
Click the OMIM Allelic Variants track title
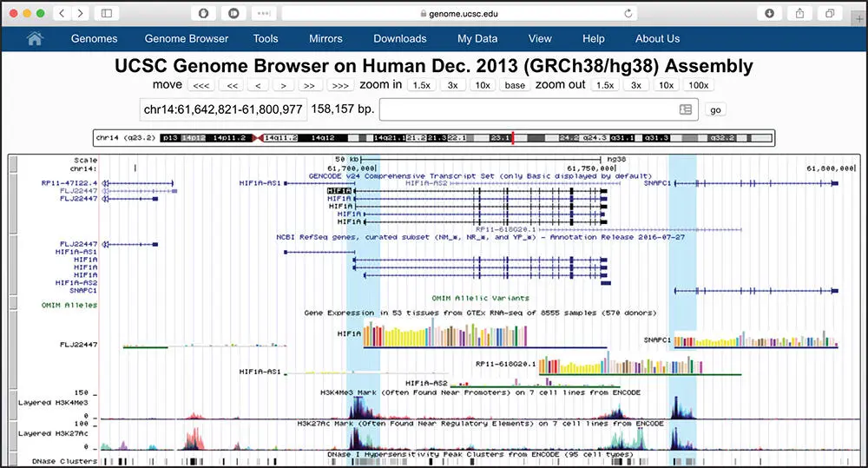click(481, 298)
